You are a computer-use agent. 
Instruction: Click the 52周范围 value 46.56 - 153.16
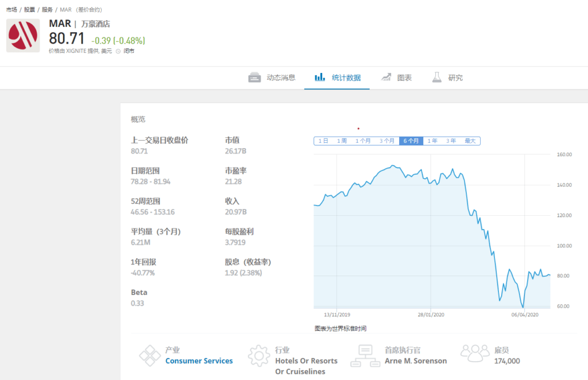click(x=153, y=212)
